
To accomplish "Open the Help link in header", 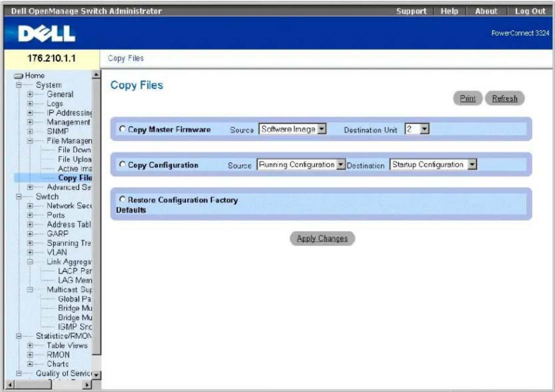I will 449,11.
